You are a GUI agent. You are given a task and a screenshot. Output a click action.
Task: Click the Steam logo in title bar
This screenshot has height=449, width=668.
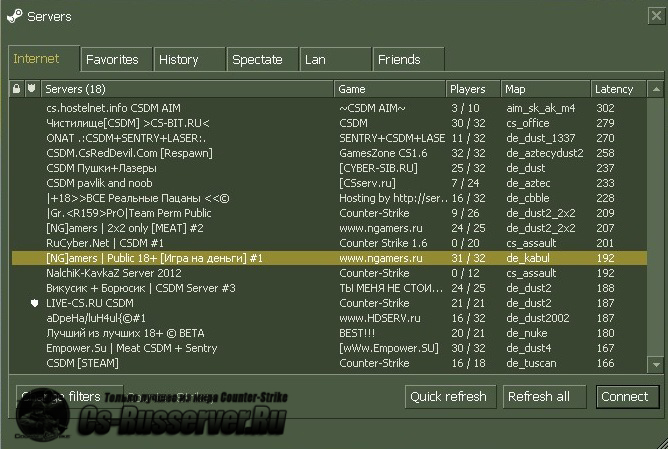[14, 17]
